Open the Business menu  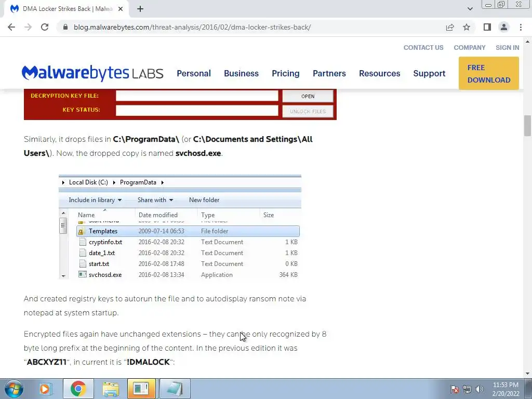(241, 73)
